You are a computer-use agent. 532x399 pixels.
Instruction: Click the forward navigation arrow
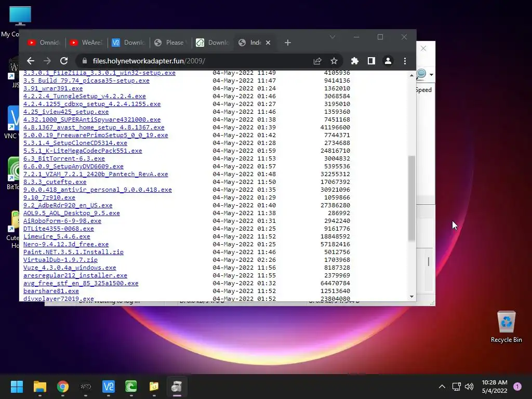(47, 61)
